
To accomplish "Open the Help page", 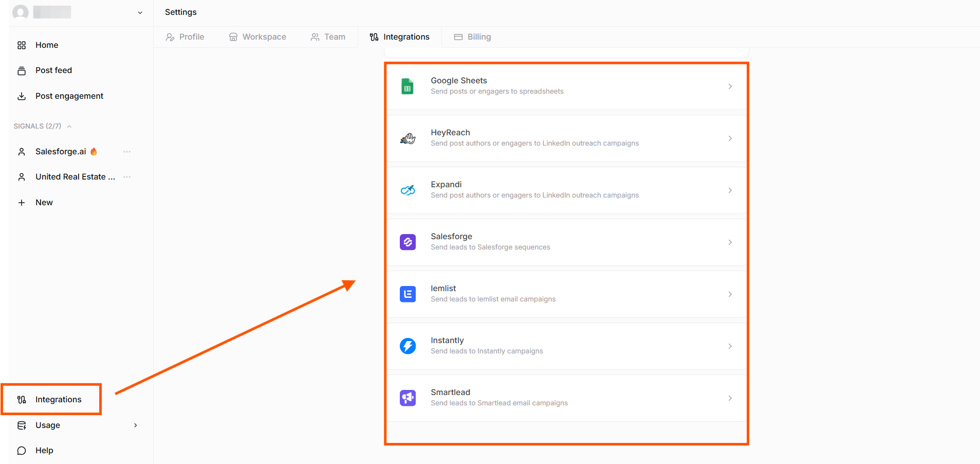I will (x=44, y=451).
